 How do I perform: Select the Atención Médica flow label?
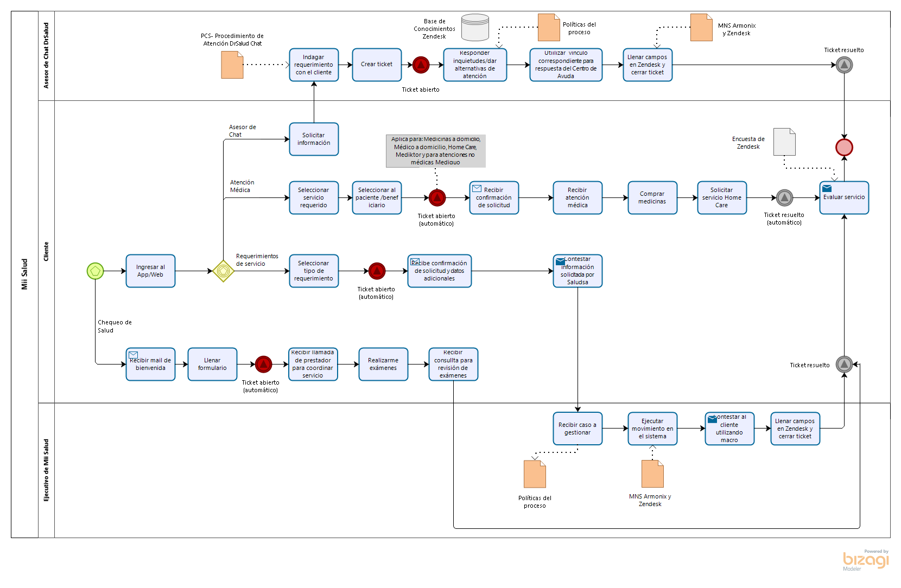coord(242,186)
